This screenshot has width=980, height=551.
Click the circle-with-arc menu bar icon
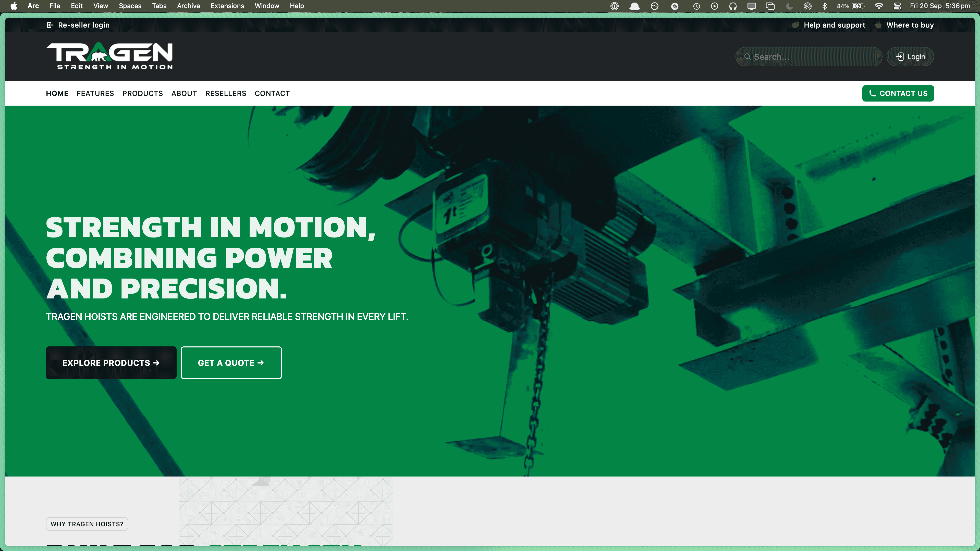(x=654, y=6)
